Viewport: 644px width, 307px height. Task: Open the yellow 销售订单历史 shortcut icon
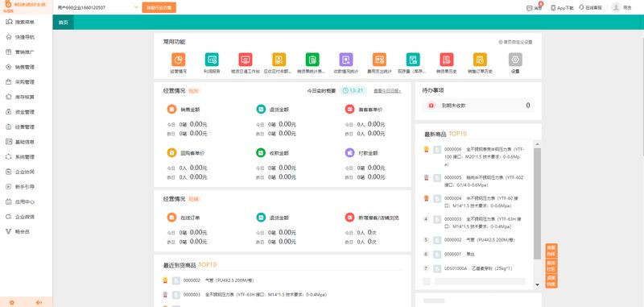click(480, 60)
